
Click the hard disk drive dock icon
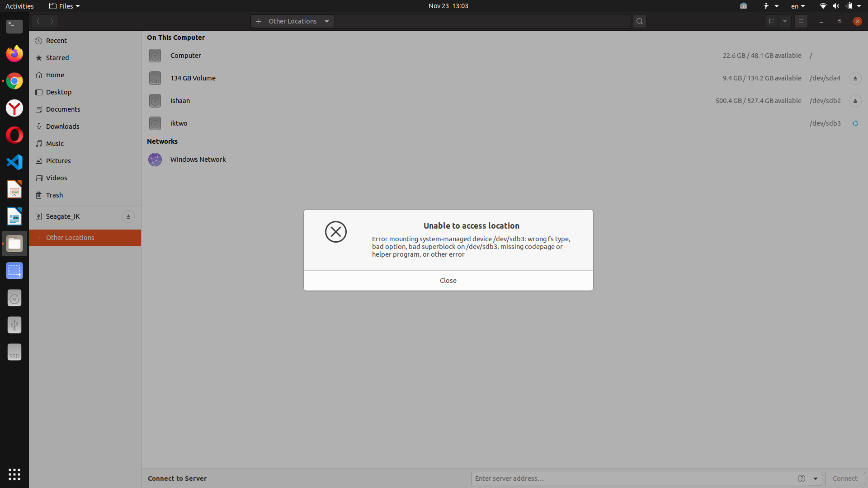[x=14, y=298]
